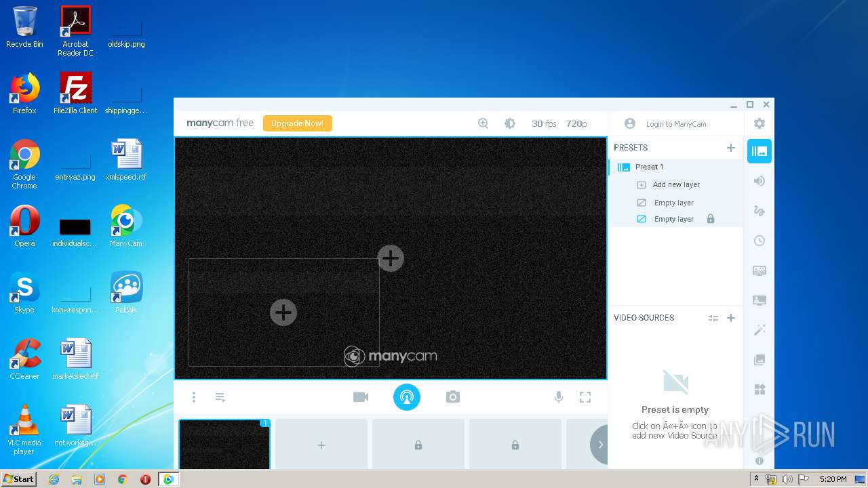Select ManyCam desktop shortcut
Image resolution: width=868 pixels, height=488 pixels.
coord(126,226)
